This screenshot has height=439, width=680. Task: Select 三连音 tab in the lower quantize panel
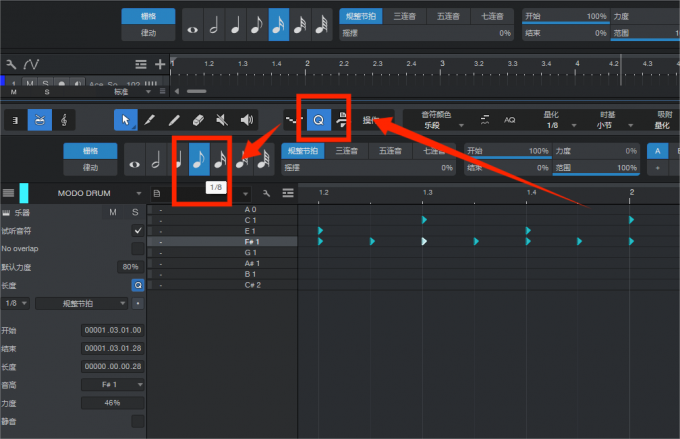pos(347,151)
